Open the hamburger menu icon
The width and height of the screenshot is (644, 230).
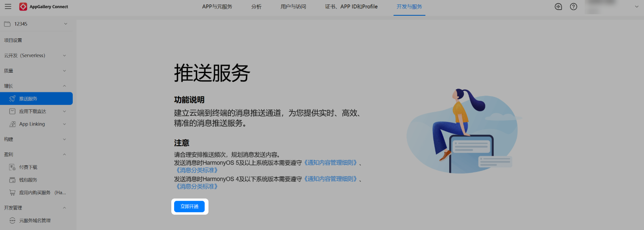click(x=8, y=6)
